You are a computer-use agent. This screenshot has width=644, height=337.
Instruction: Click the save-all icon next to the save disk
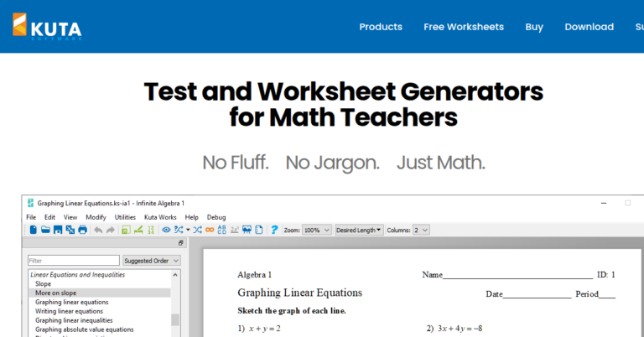[70, 230]
